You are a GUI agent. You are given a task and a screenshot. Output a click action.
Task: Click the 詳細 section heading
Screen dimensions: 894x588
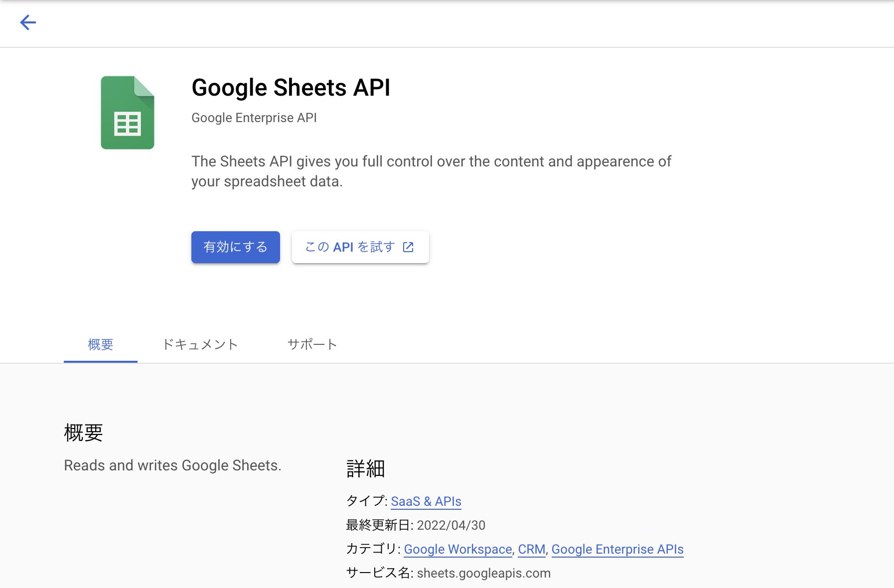[x=365, y=468]
